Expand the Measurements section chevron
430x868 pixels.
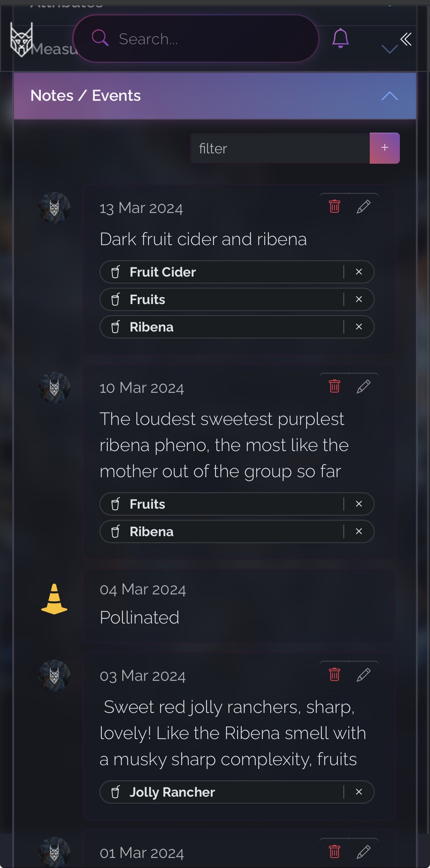pos(389,49)
